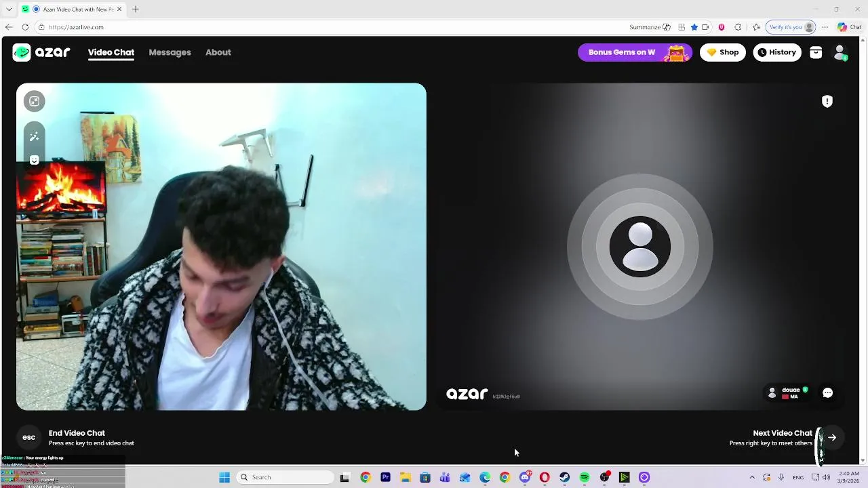Click the taskbar Search box
Image resolution: width=868 pixels, height=488 pixels.
point(286,477)
